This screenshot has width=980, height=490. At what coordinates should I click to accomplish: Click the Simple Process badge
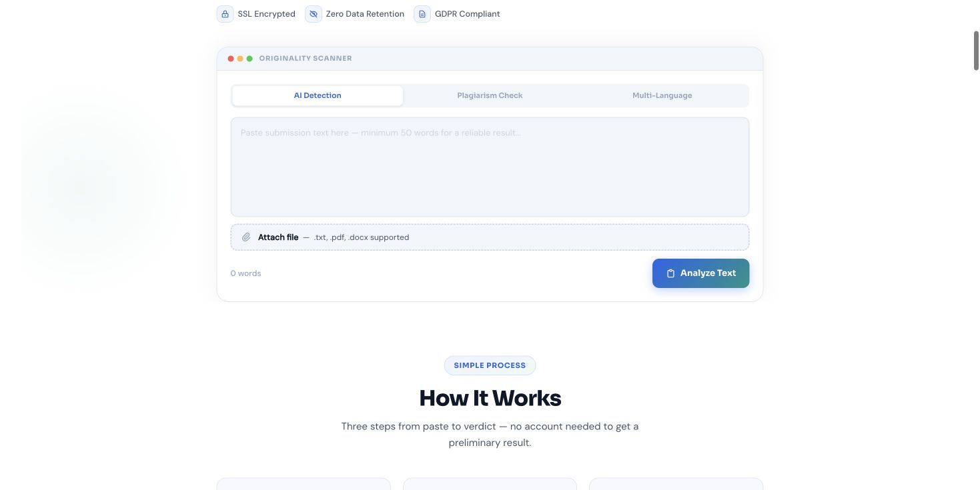[490, 365]
